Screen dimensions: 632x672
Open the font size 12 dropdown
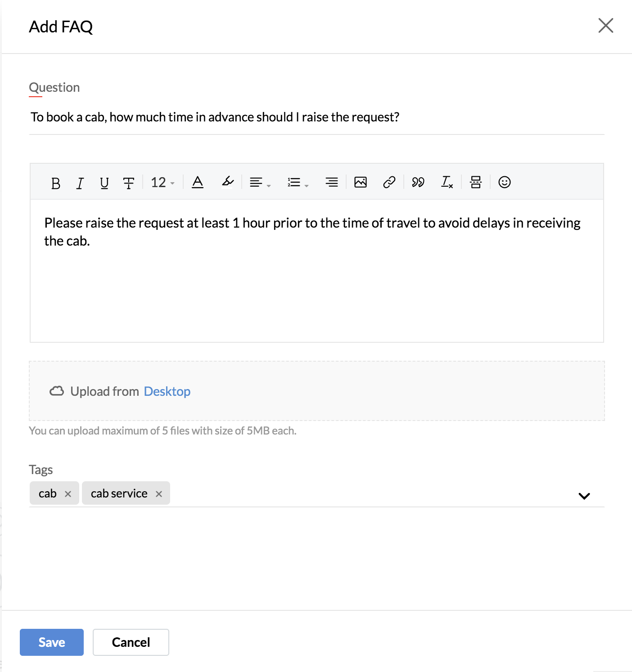(x=163, y=182)
